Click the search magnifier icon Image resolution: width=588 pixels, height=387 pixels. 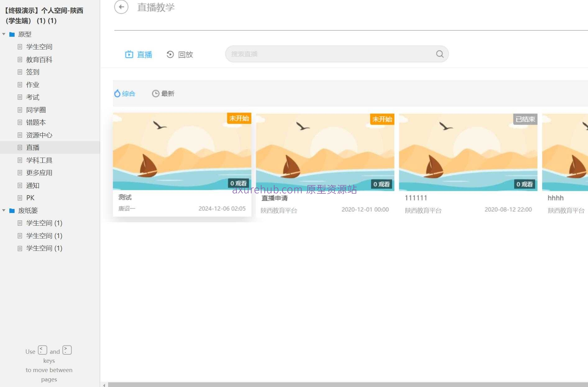pyautogui.click(x=440, y=54)
